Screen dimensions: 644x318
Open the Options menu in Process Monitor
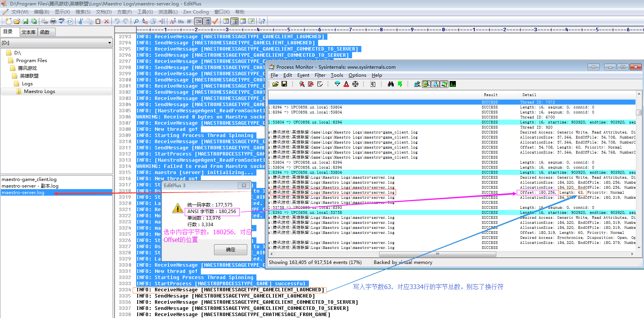pyautogui.click(x=357, y=75)
